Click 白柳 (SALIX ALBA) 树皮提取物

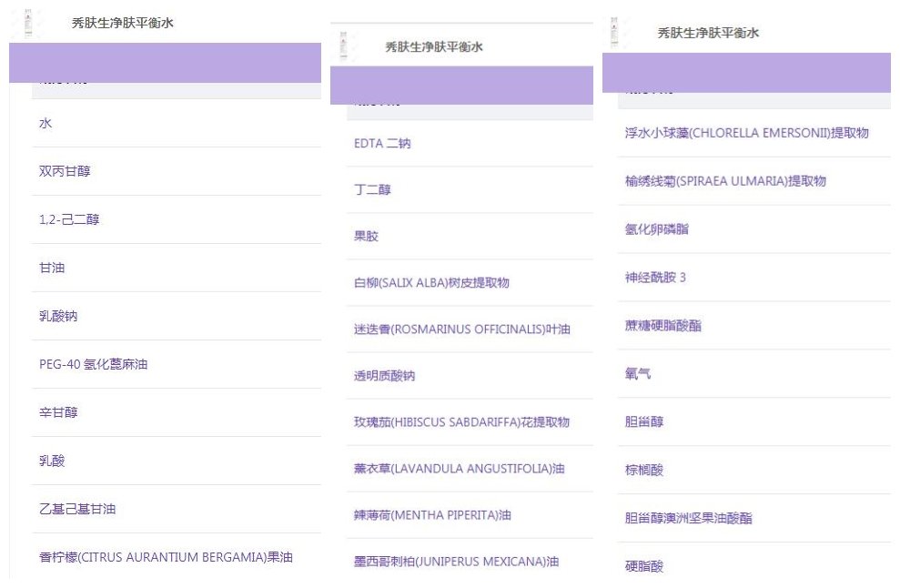431,283
